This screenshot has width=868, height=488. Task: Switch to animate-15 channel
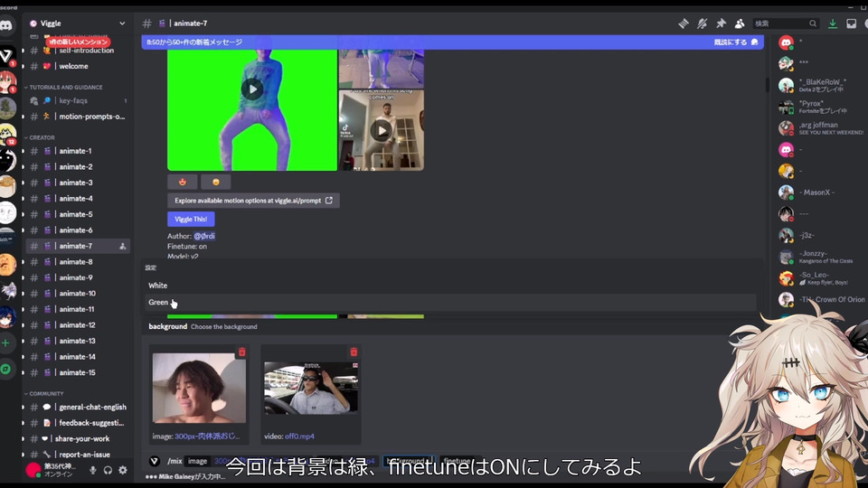pyautogui.click(x=78, y=373)
